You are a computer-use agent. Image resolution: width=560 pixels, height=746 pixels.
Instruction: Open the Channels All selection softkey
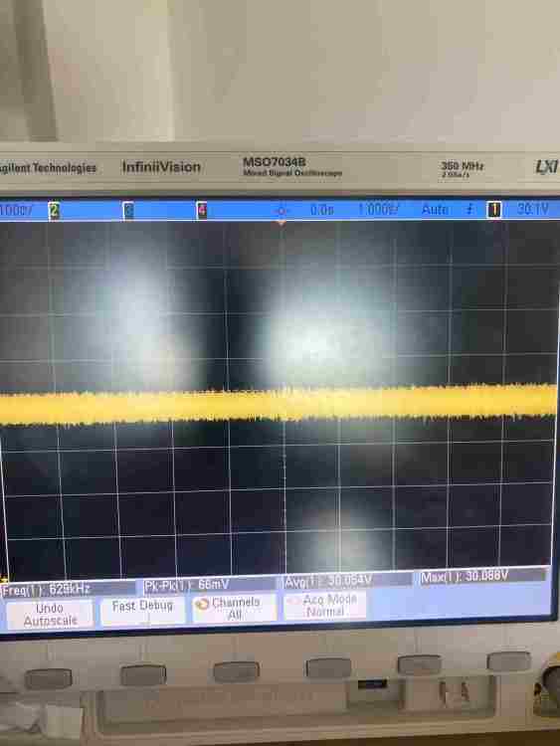235,609
